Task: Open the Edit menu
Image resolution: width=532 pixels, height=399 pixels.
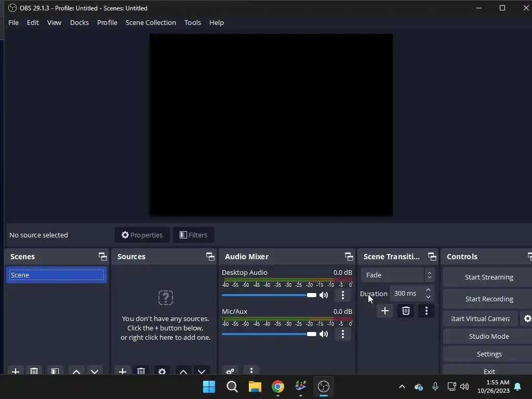Action: pyautogui.click(x=33, y=22)
